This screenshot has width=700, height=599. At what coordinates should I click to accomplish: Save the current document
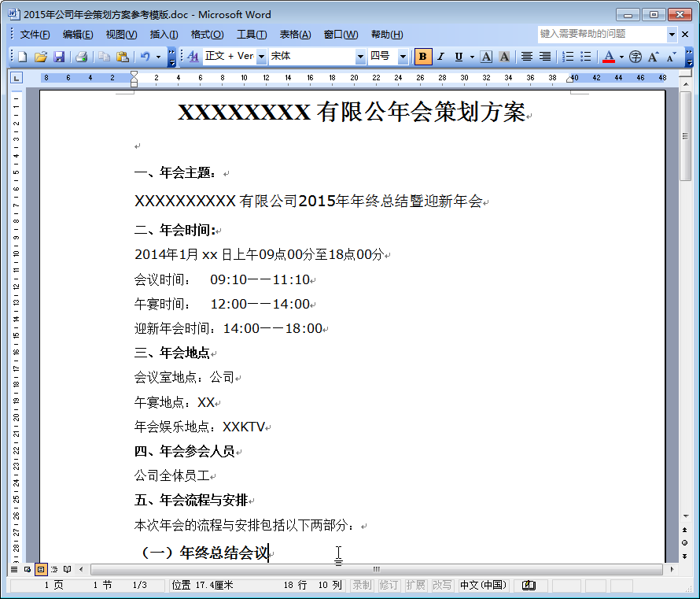click(x=60, y=56)
